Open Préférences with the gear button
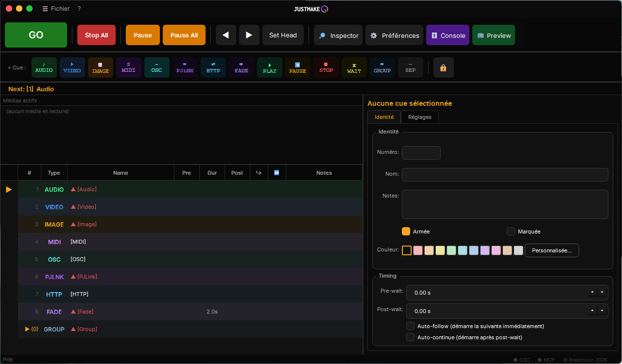Image resolution: width=622 pixels, height=364 pixels. tap(394, 35)
